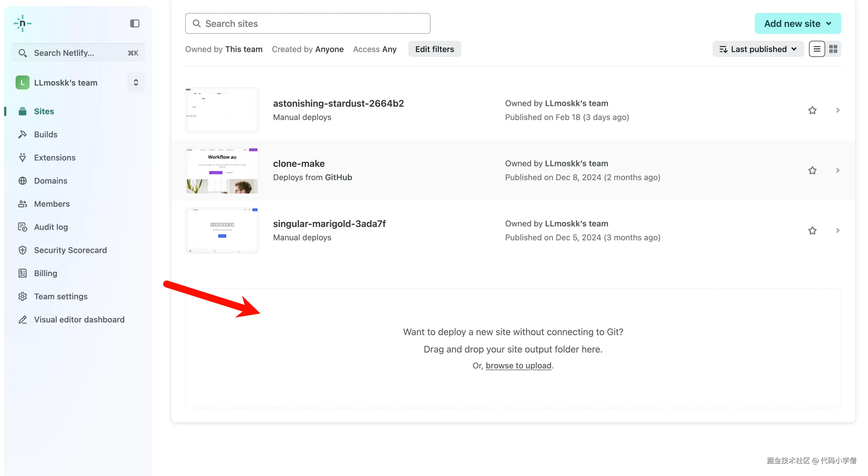Expand the Add new site dropdown
The height and width of the screenshot is (476, 868).
pyautogui.click(x=798, y=24)
